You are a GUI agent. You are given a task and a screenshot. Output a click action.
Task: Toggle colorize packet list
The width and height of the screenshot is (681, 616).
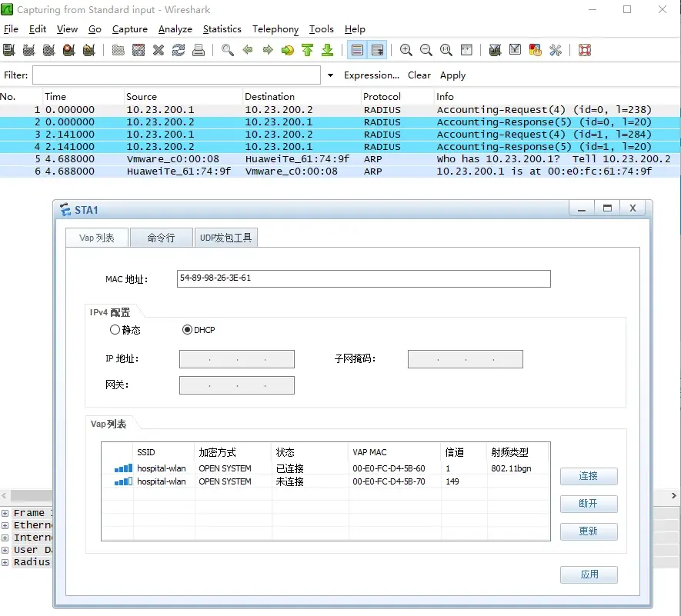click(x=356, y=49)
